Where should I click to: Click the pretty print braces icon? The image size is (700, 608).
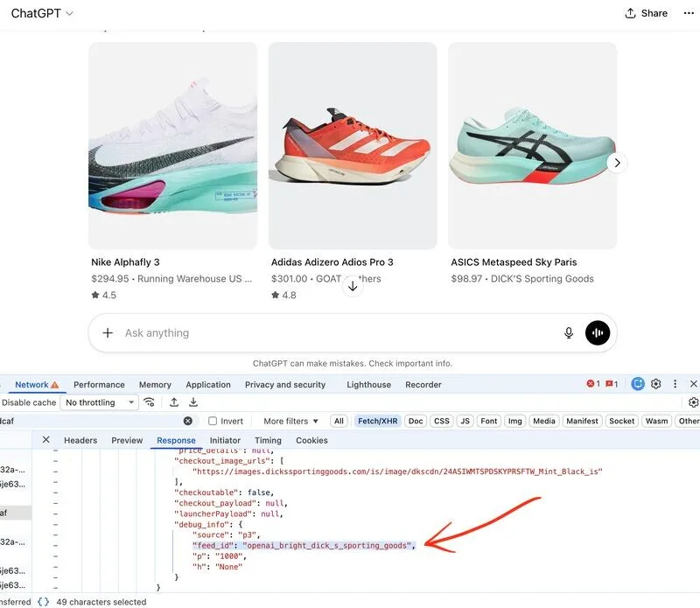click(x=43, y=602)
